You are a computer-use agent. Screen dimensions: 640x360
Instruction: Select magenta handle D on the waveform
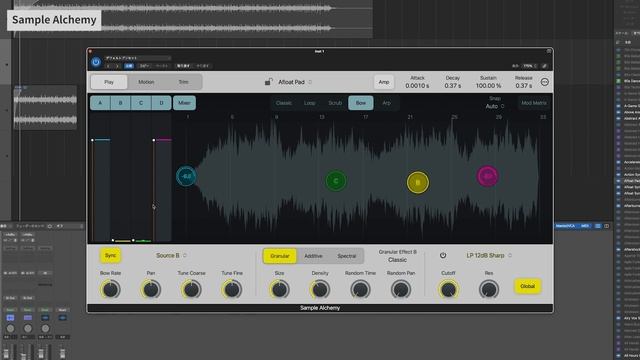click(488, 176)
